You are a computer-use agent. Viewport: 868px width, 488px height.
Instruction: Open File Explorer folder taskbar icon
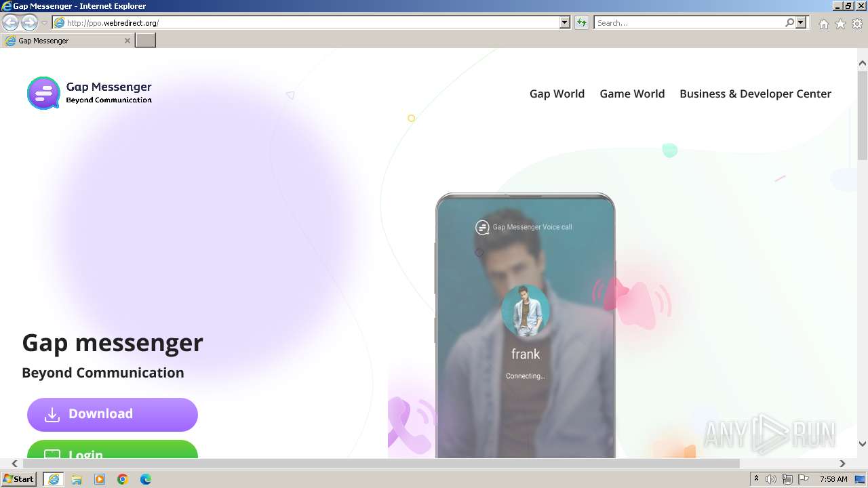pyautogui.click(x=77, y=479)
